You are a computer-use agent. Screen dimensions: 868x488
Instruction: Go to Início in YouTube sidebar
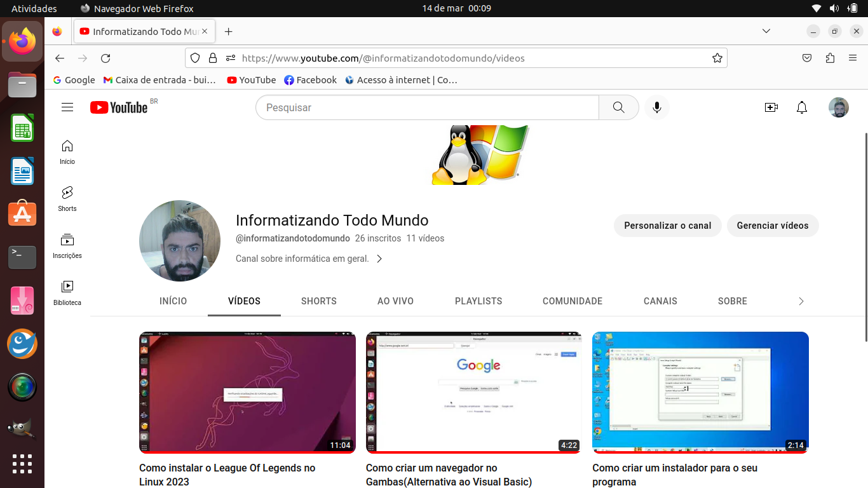[67, 152]
